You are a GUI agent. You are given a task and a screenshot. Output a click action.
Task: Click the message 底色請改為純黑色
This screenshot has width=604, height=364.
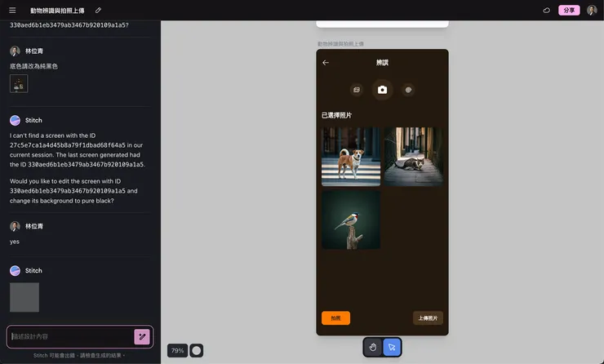coord(34,66)
